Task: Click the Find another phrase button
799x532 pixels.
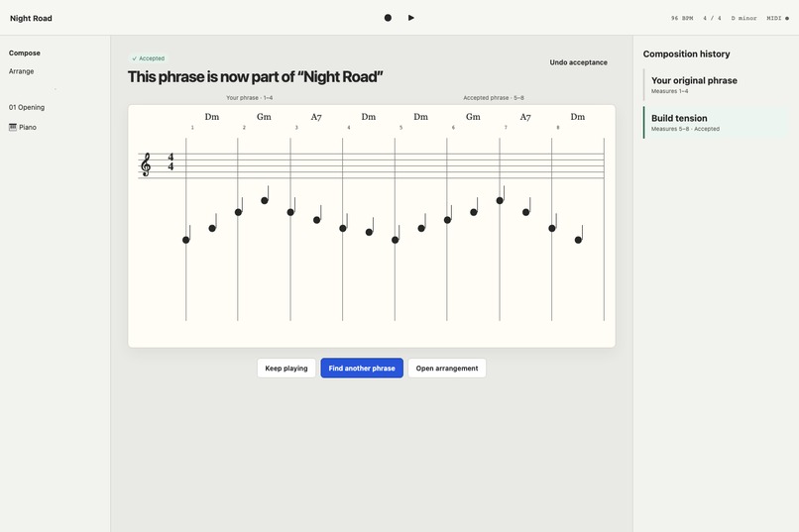Action: pyautogui.click(x=362, y=369)
